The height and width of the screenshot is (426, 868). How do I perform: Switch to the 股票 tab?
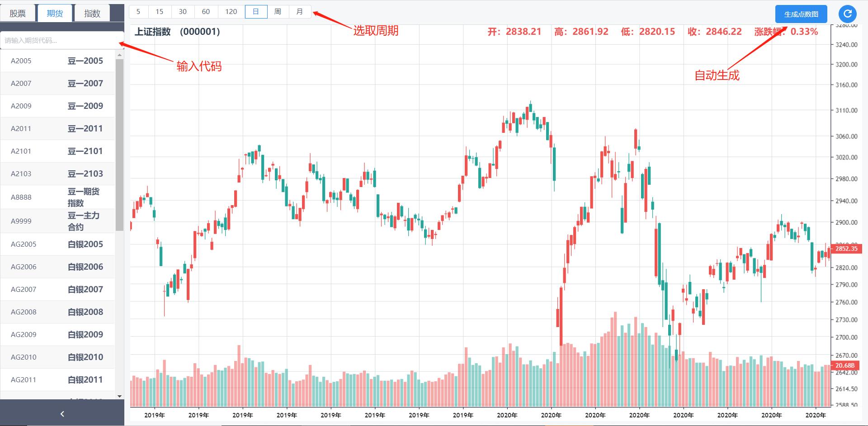[18, 14]
